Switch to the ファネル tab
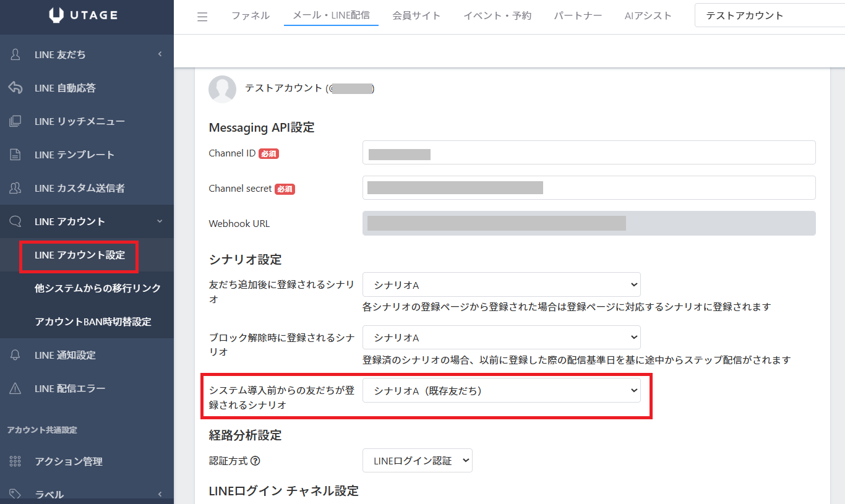 point(251,16)
